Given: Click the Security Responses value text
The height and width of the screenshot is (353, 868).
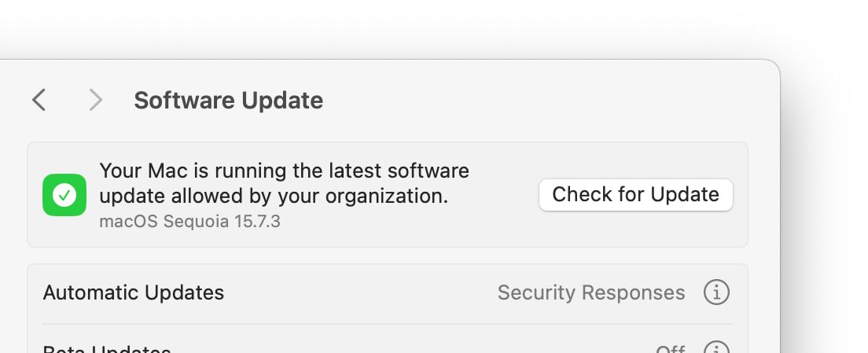Looking at the screenshot, I should (590, 292).
